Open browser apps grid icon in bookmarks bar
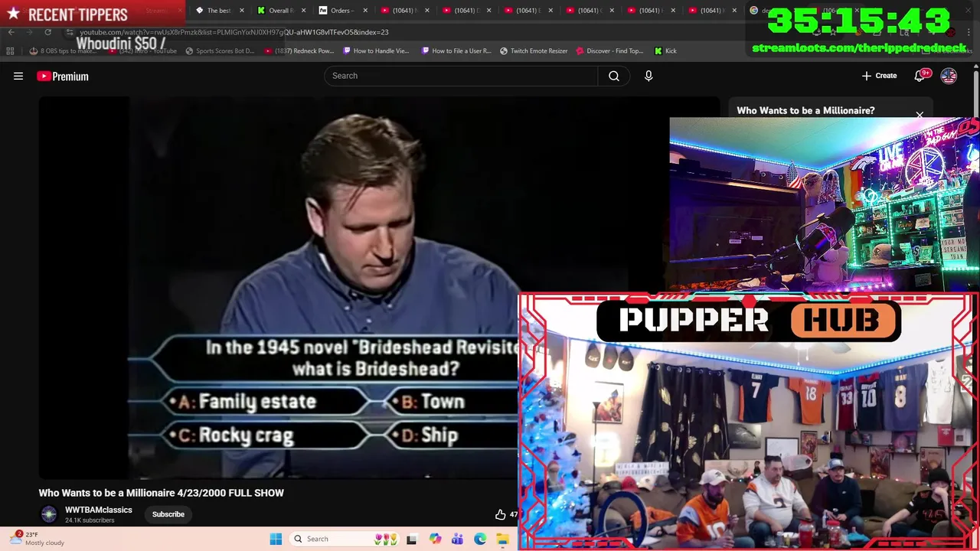This screenshot has height=551, width=980. (x=10, y=51)
